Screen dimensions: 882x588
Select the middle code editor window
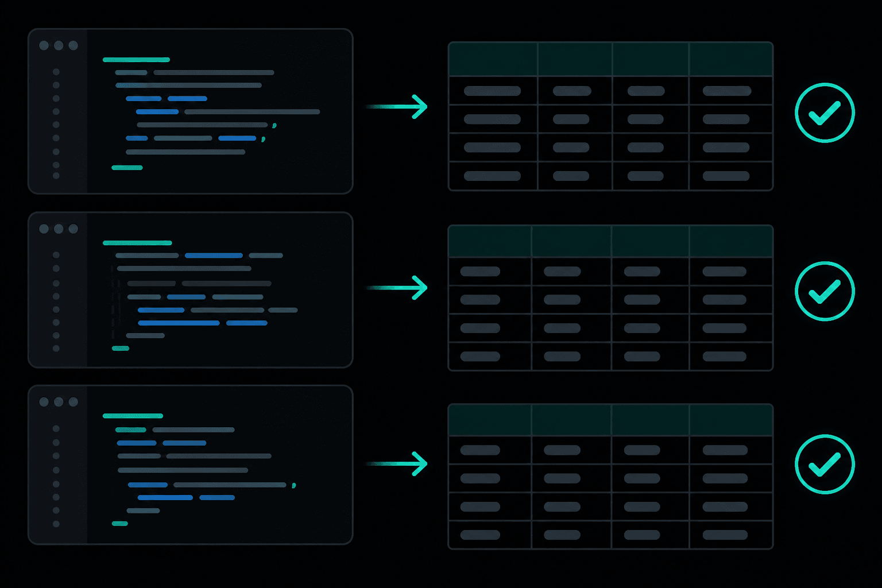pos(190,290)
